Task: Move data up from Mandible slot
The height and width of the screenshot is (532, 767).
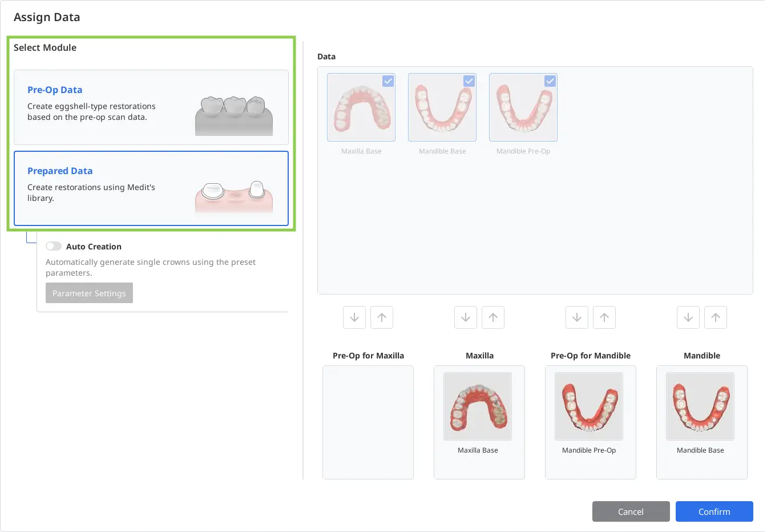Action: pos(716,317)
